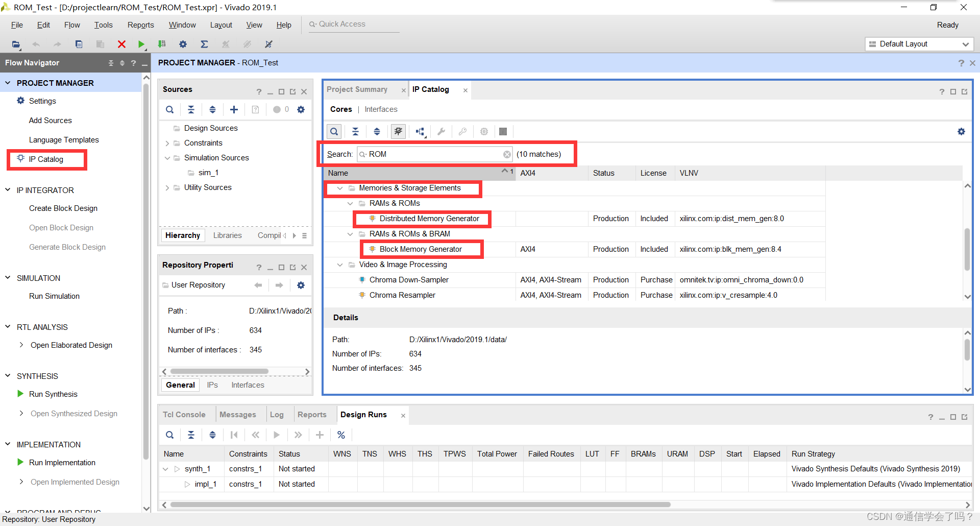Collapse Memories & Storage Elements category

tap(340, 188)
